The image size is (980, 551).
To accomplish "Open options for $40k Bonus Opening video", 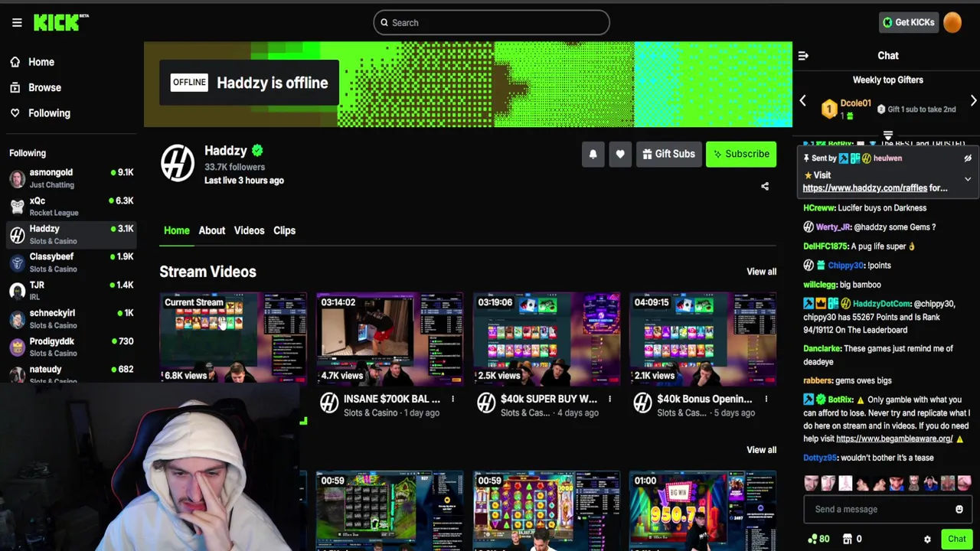I will tap(766, 399).
